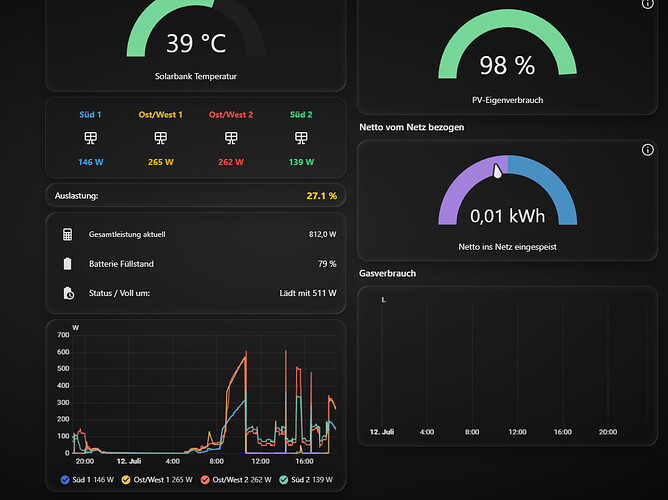The height and width of the screenshot is (500, 668).
Task: Toggle Süd 2 series in chart legend
Action: pos(305,480)
